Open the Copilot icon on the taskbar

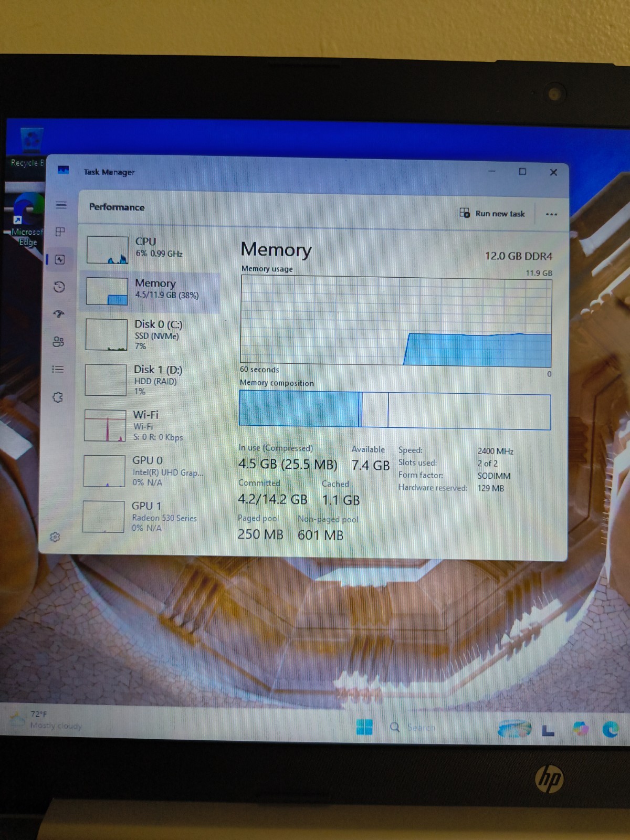(580, 729)
